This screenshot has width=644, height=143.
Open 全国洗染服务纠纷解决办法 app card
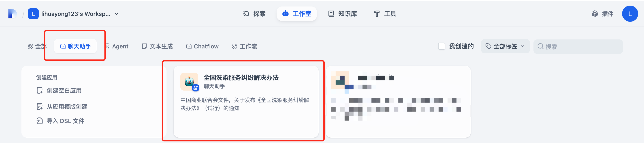coord(246,102)
